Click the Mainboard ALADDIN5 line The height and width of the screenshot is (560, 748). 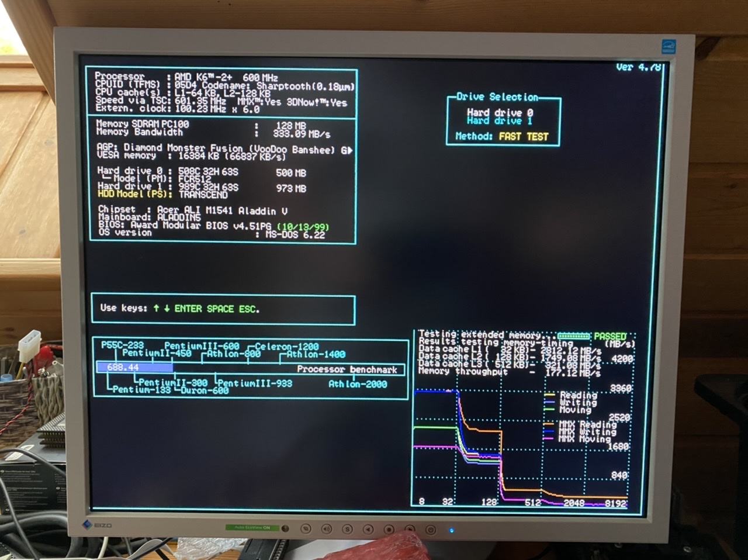pos(149,217)
